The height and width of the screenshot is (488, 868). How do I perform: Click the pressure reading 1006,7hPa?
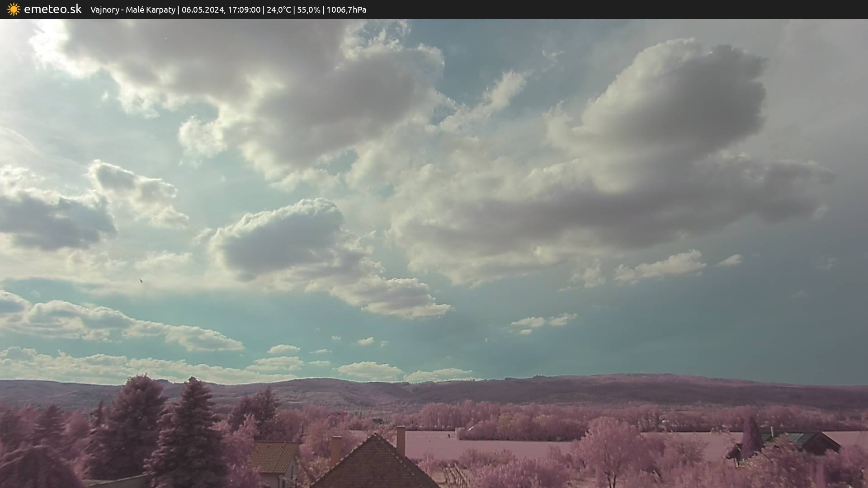click(x=346, y=10)
